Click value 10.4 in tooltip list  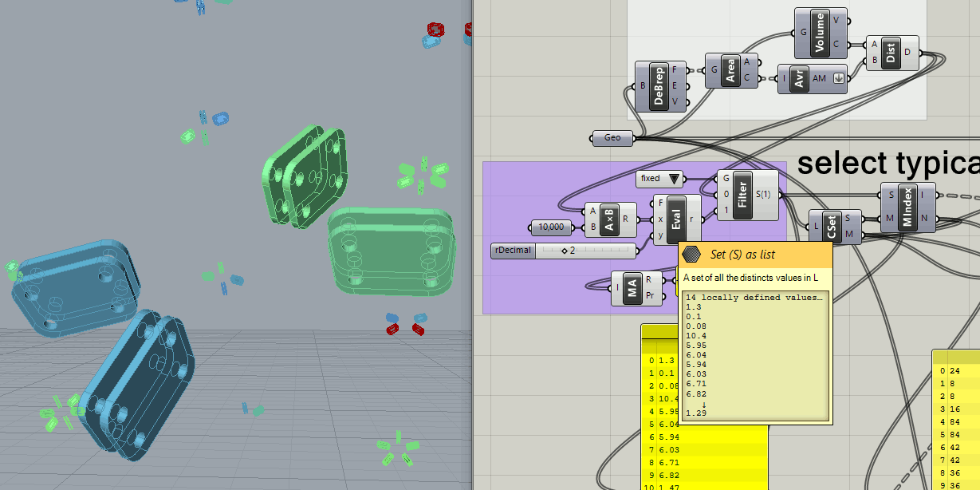click(695, 335)
